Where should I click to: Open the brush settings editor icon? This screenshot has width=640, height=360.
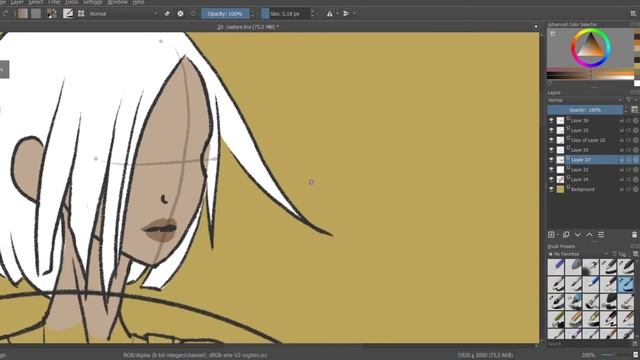[x=68, y=13]
